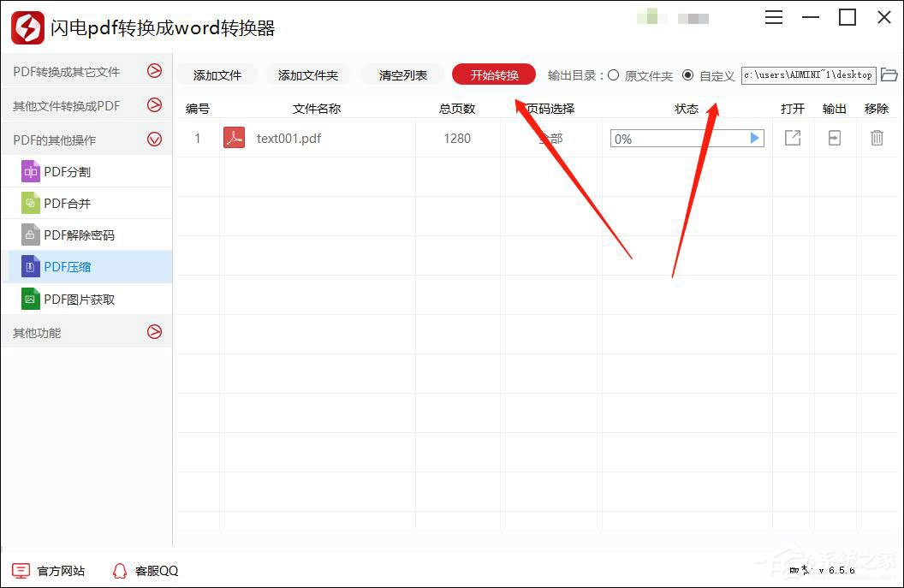
Task: Expand the PDF转换成其它文件 section
Action: pos(155,72)
